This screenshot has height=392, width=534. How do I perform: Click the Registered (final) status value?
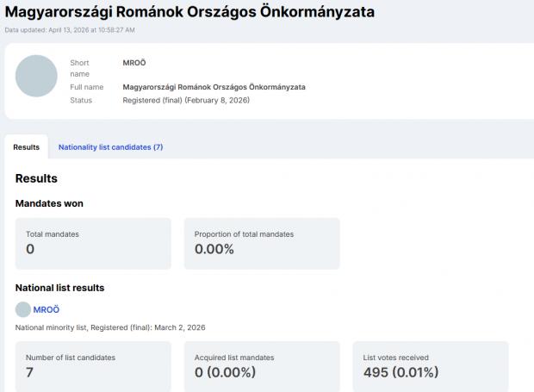187,101
